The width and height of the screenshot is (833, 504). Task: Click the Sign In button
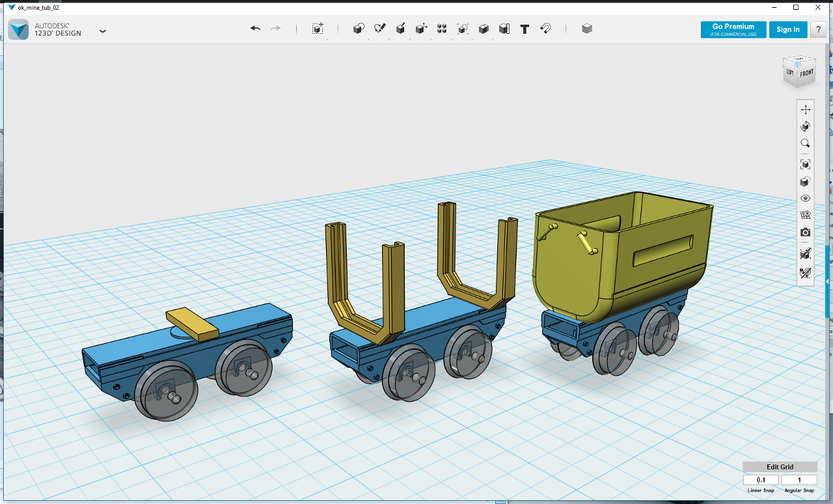pyautogui.click(x=788, y=29)
